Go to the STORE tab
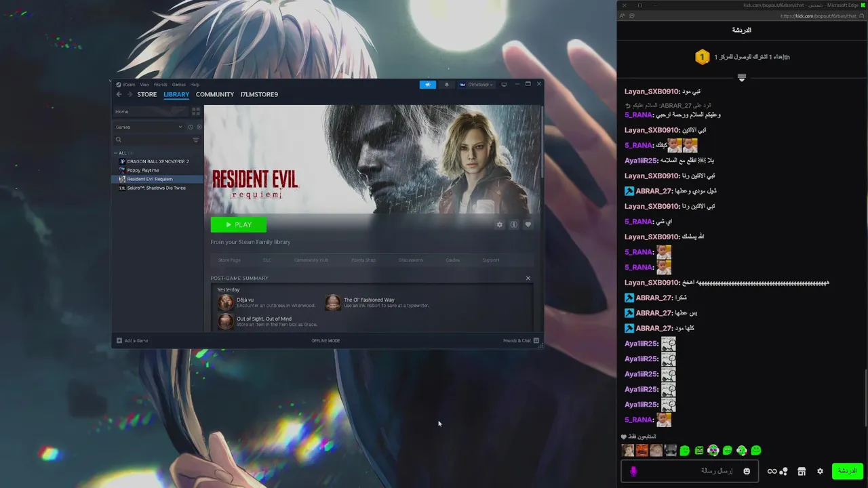The height and width of the screenshot is (488, 868). click(147, 94)
